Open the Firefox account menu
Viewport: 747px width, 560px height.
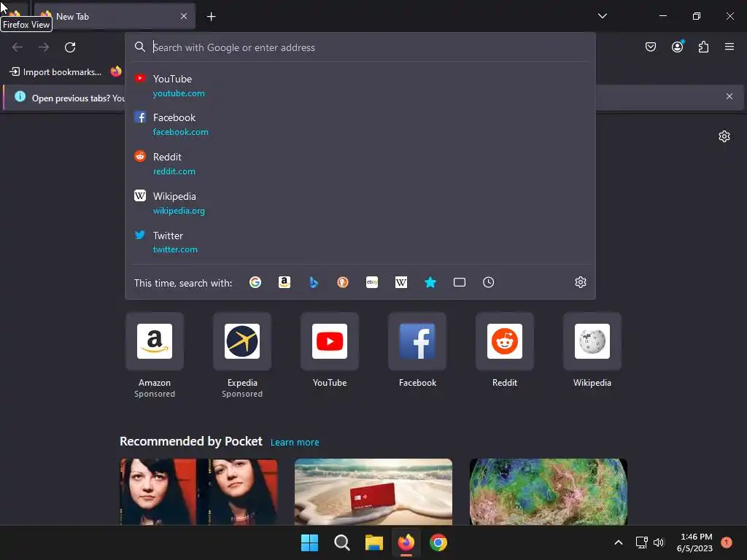[x=677, y=47]
